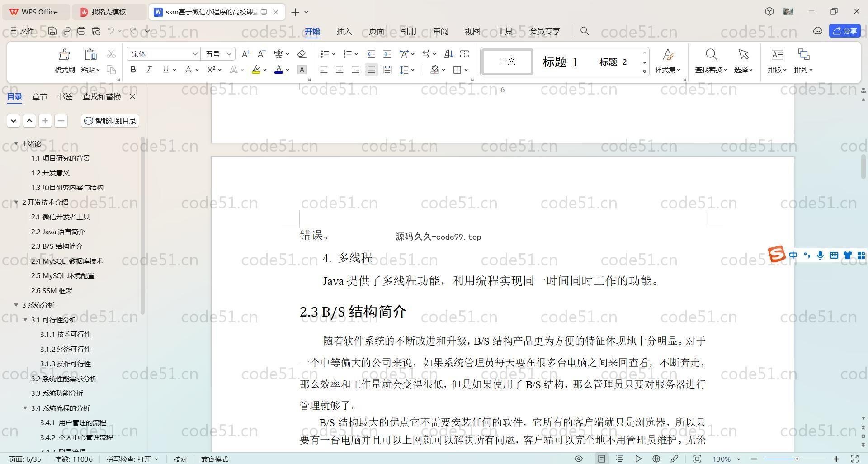Click the Export to PDF icon
The image size is (868, 464).
(67, 31)
